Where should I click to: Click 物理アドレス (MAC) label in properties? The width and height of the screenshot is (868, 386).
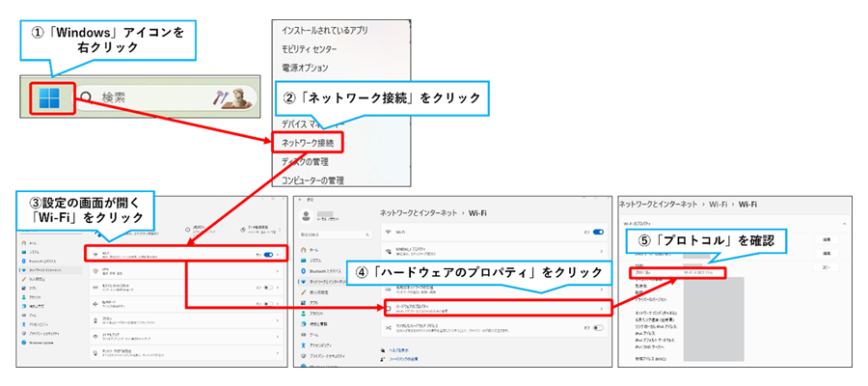651,359
